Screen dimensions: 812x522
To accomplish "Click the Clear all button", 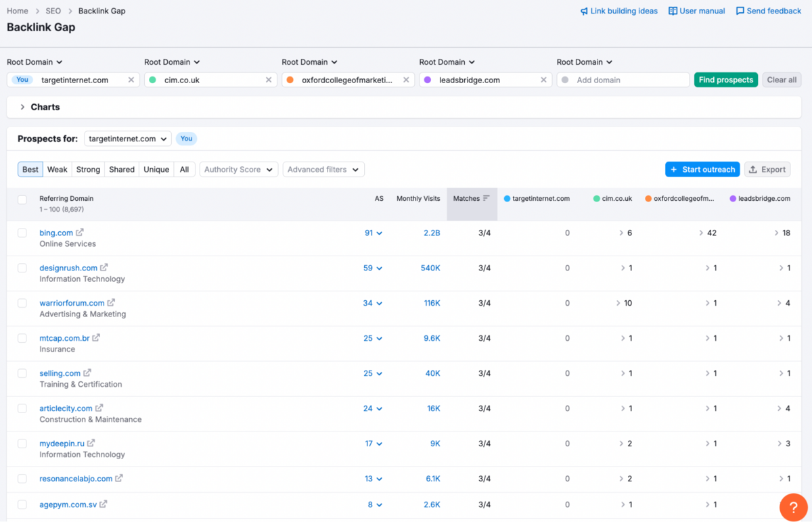I will pyautogui.click(x=782, y=80).
